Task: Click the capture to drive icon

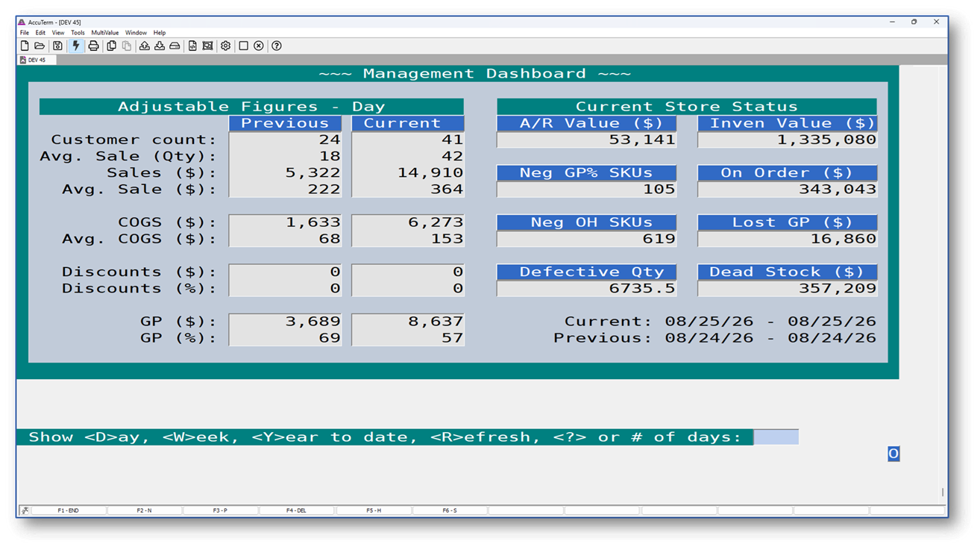Action: pos(175,46)
